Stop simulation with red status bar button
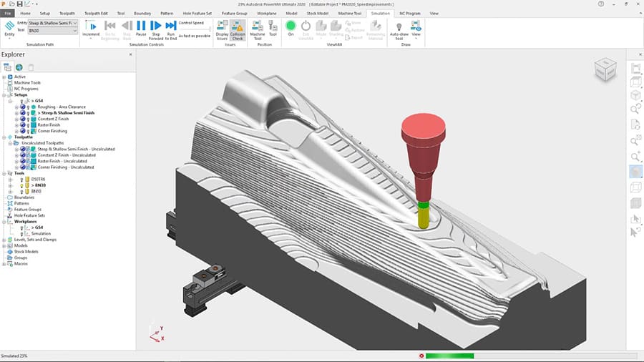The height and width of the screenshot is (362, 644). pyautogui.click(x=421, y=356)
